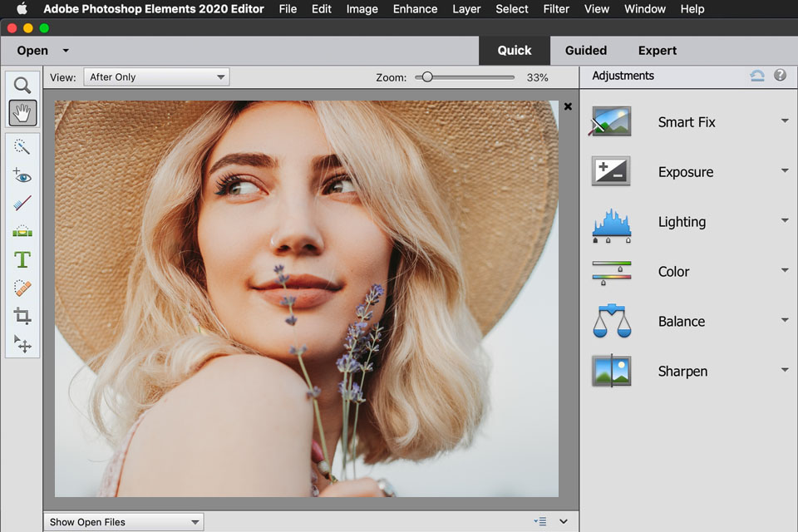Reset adjustments with the undo arrow icon
The height and width of the screenshot is (532, 798).
[x=756, y=76]
